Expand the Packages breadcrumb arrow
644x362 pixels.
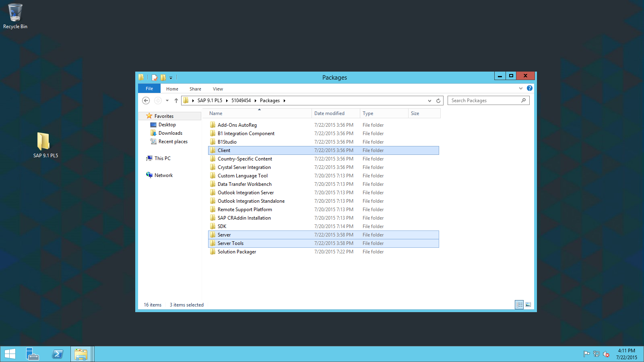284,101
